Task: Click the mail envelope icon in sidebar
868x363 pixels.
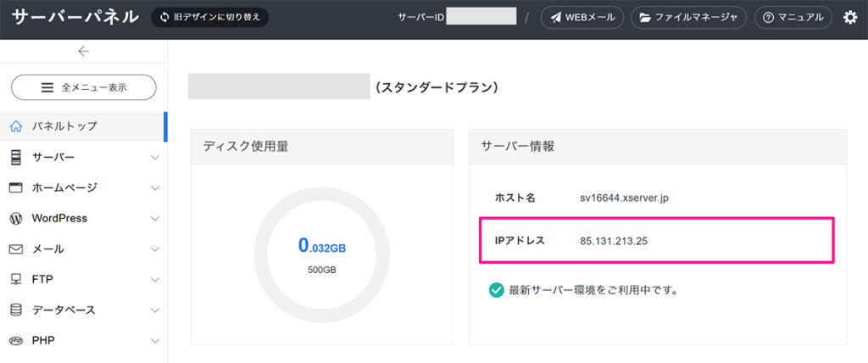Action: coord(15,249)
